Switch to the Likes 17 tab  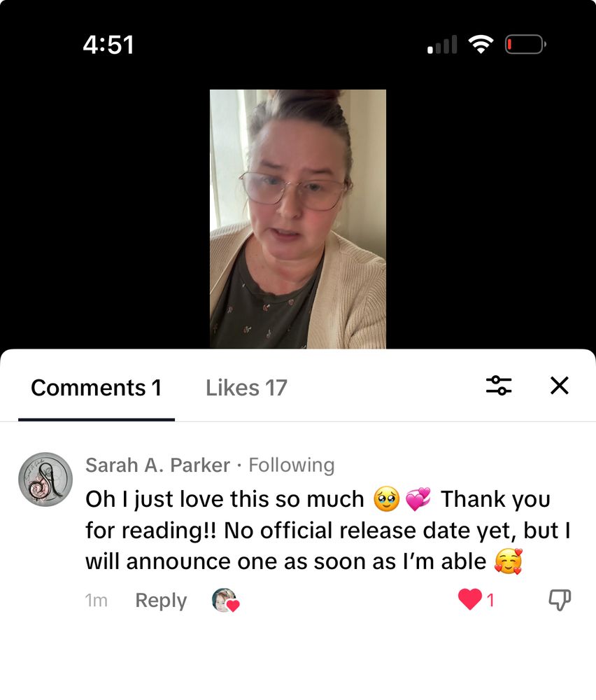click(246, 388)
